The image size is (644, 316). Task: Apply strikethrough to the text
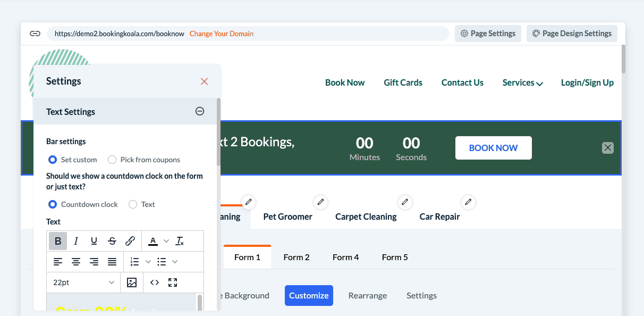point(112,241)
